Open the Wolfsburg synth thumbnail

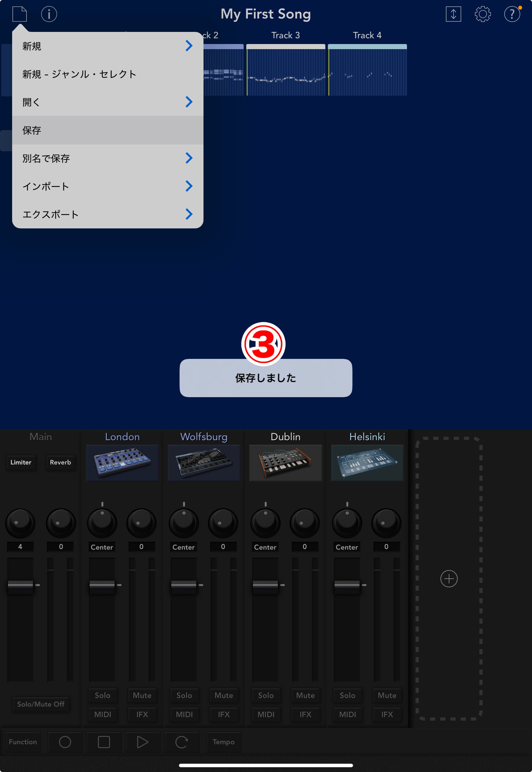pos(204,462)
